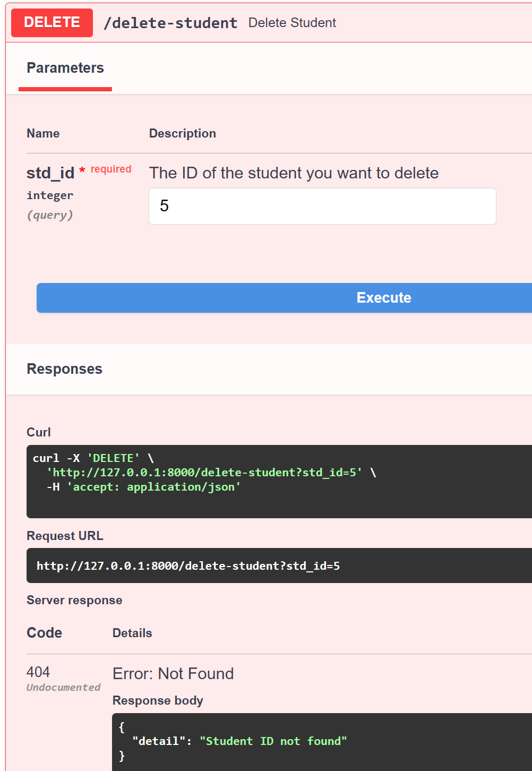Select the Parameters tab
Viewport: 532px width, 771px height.
pyautogui.click(x=65, y=68)
